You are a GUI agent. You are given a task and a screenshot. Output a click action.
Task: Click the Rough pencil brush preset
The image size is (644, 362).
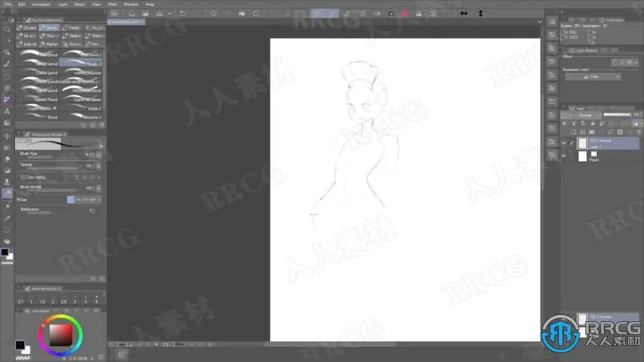(x=82, y=63)
